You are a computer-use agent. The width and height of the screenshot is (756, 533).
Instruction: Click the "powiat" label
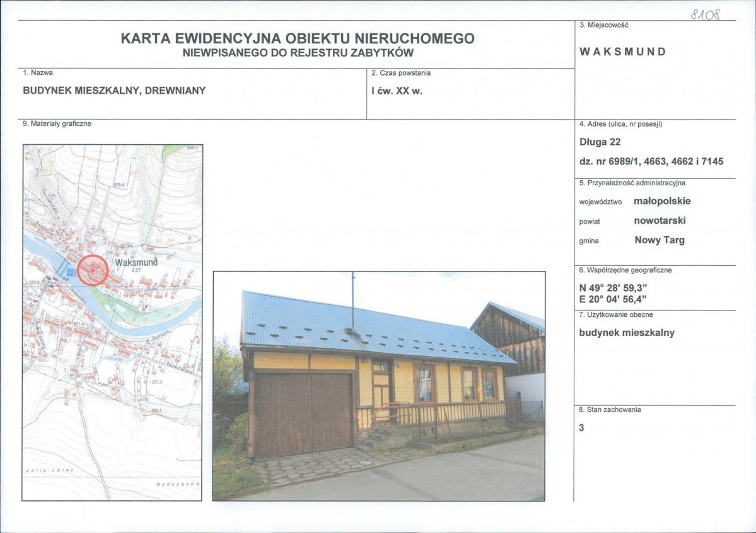[590, 222]
